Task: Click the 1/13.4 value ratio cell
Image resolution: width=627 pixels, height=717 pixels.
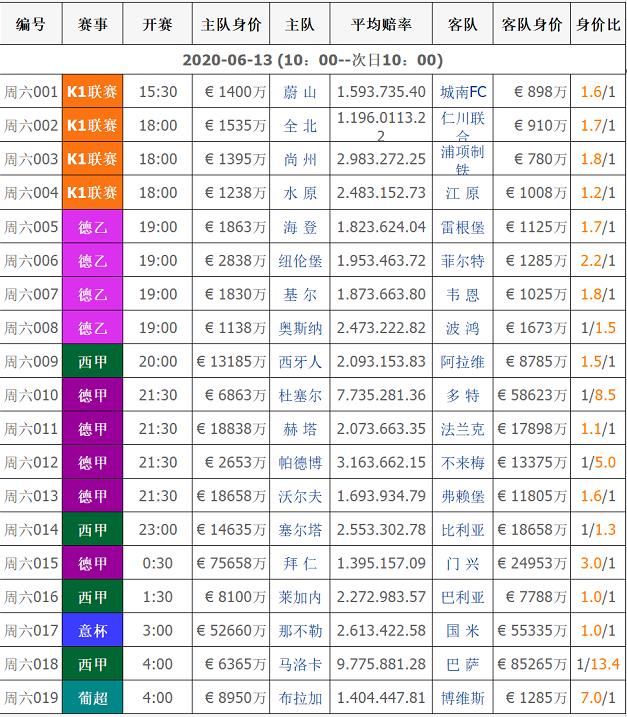Action: coord(598,664)
